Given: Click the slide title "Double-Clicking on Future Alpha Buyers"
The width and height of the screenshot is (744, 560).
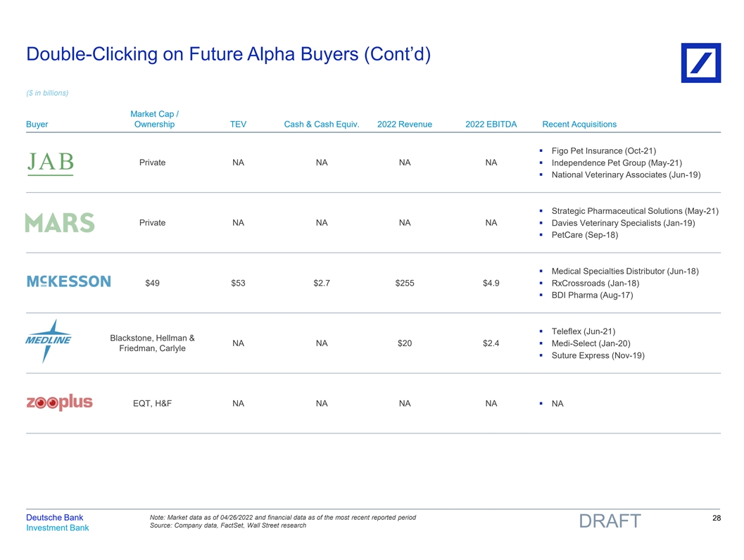Looking at the screenshot, I should 227,53.
